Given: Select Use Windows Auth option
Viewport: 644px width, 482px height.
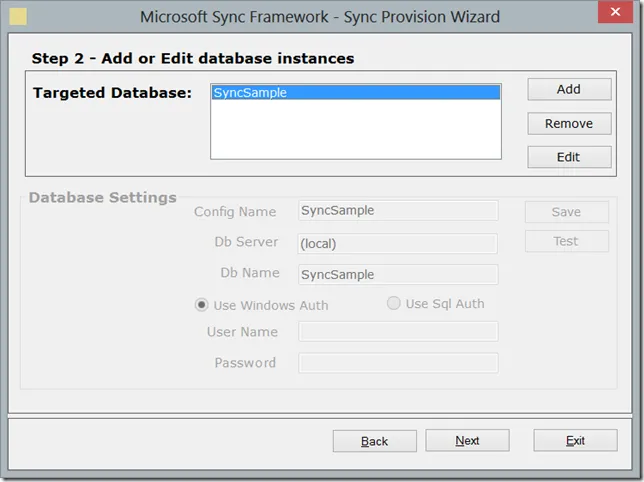Looking at the screenshot, I should coord(202,305).
